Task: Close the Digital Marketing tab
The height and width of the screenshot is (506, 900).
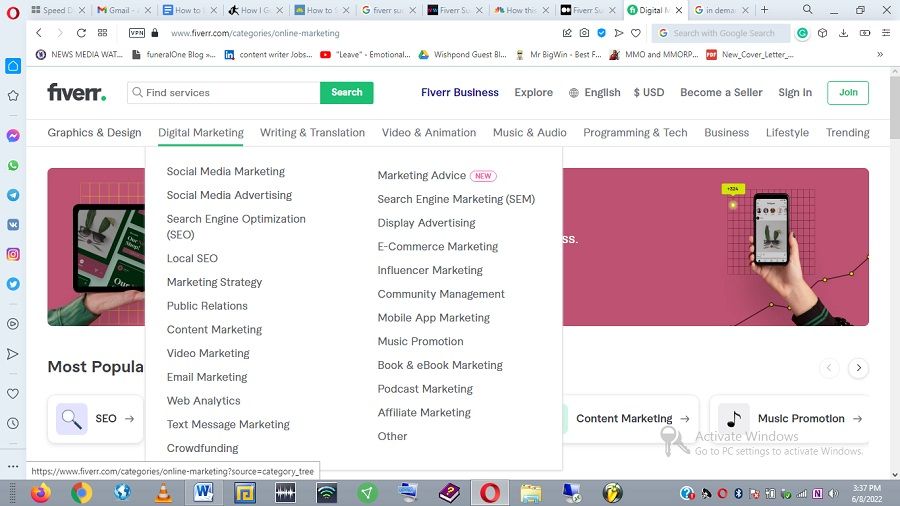Action: 679,10
